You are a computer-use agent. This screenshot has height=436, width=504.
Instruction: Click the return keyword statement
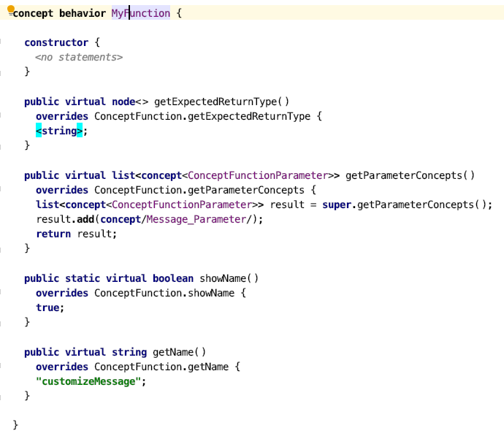[x=53, y=234]
